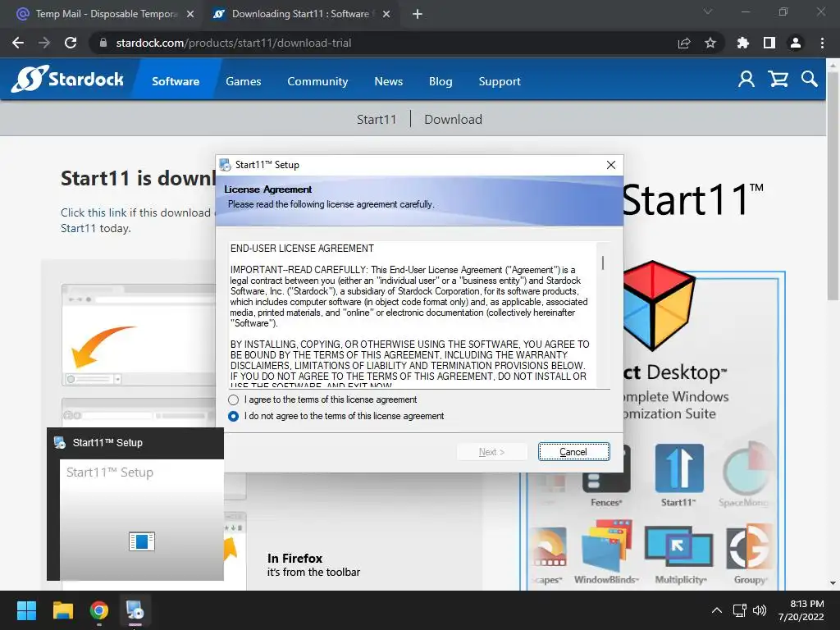The image size is (840, 630).
Task: Click 'Click this link' download link
Action: (94, 212)
